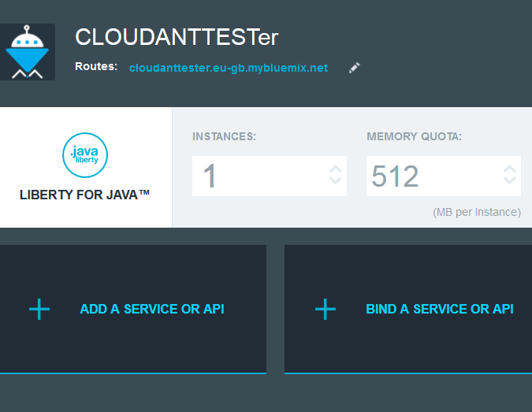Image resolution: width=532 pixels, height=412 pixels.
Task: Select BIND A SERVICE OR API text
Action: (x=440, y=309)
